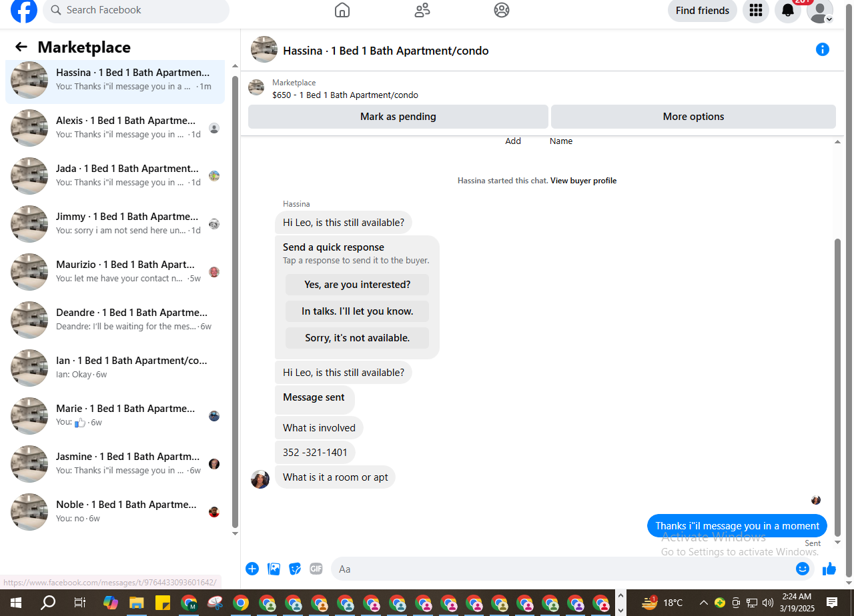Viewport: 854px width, 616px height.
Task: Choose a sticker with the sticker icon
Action: click(295, 569)
